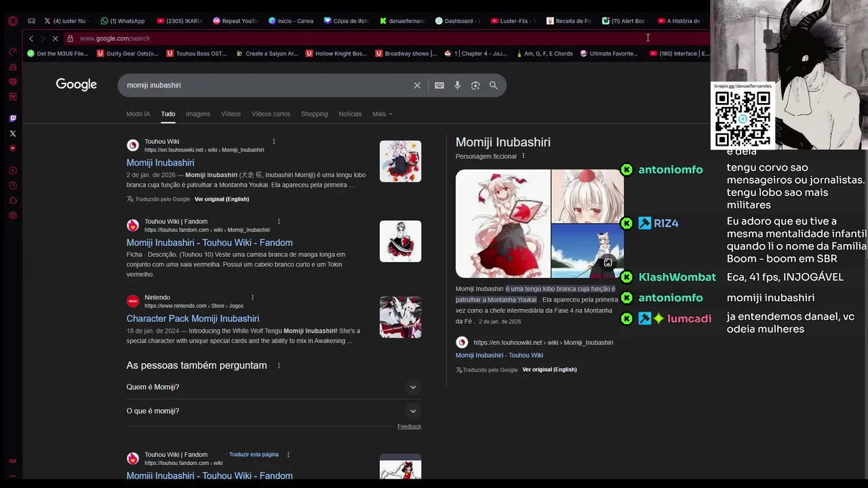Open the 'Mais' search filter dropdown
Viewport: 868px width, 488px height.
tap(382, 114)
